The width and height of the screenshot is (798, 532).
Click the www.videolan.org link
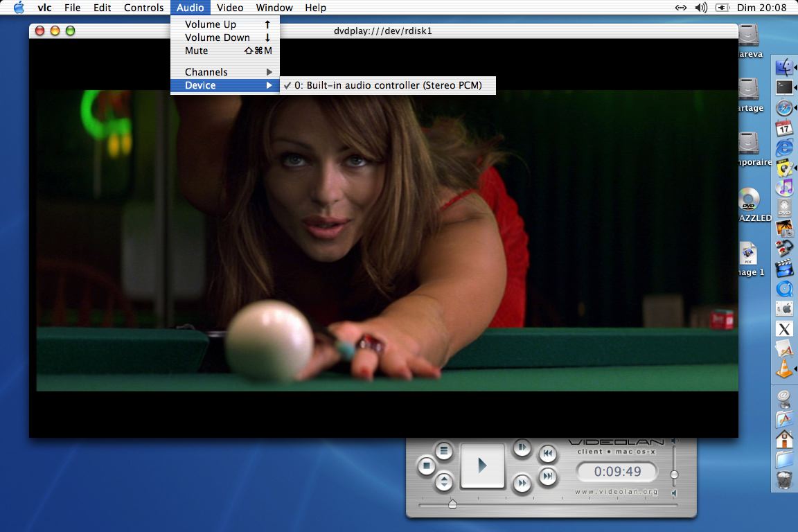click(617, 492)
